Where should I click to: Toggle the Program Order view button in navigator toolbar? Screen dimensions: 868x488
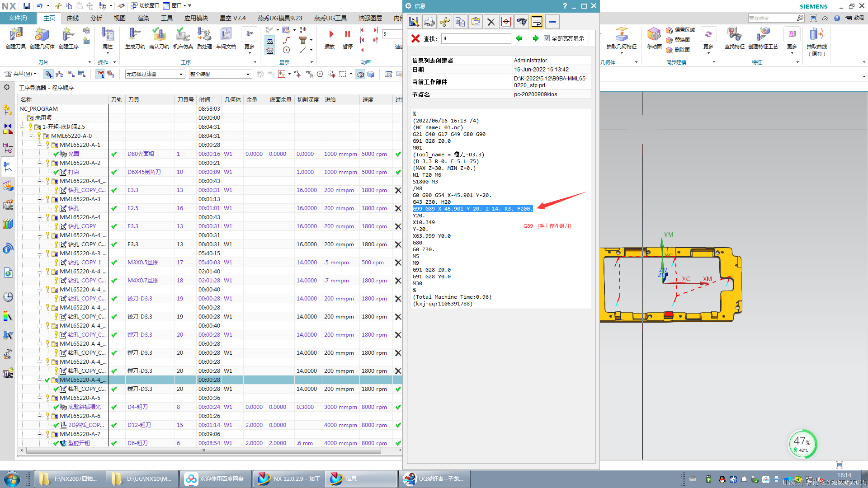(x=48, y=74)
